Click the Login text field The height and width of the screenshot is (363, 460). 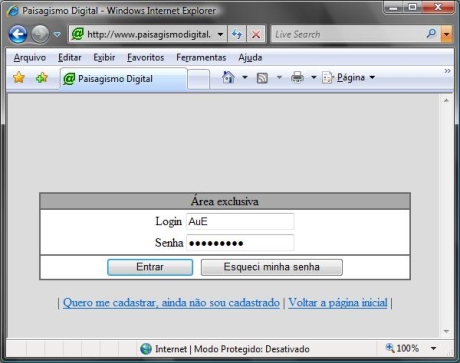coord(240,221)
